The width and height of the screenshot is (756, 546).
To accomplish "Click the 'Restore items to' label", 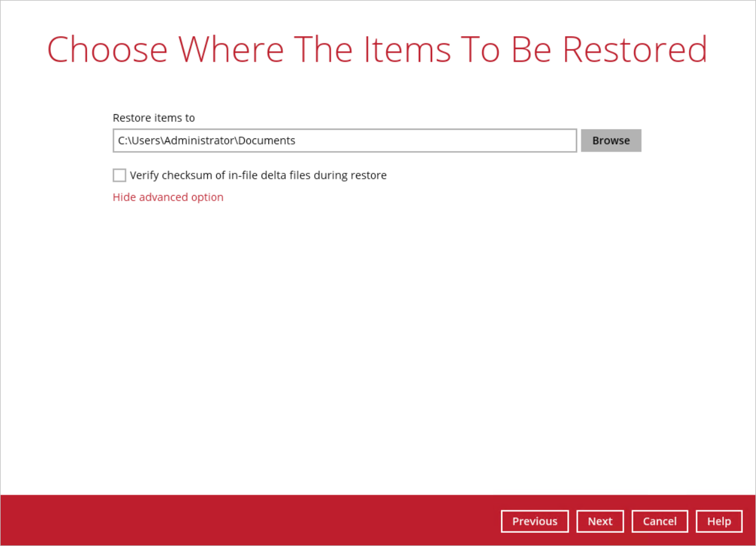I will pyautogui.click(x=153, y=118).
